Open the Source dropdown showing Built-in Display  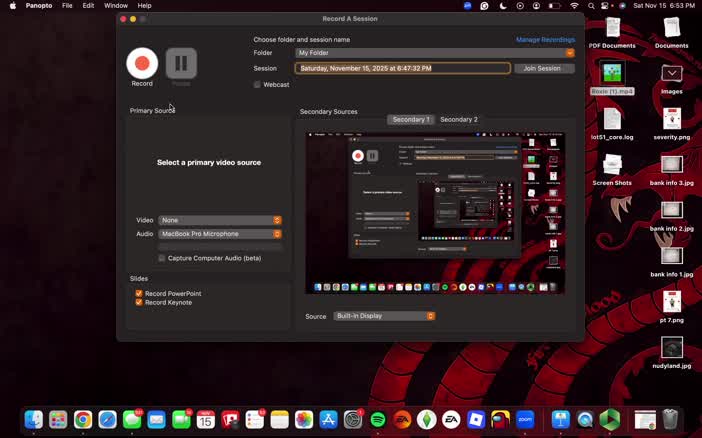click(x=384, y=316)
